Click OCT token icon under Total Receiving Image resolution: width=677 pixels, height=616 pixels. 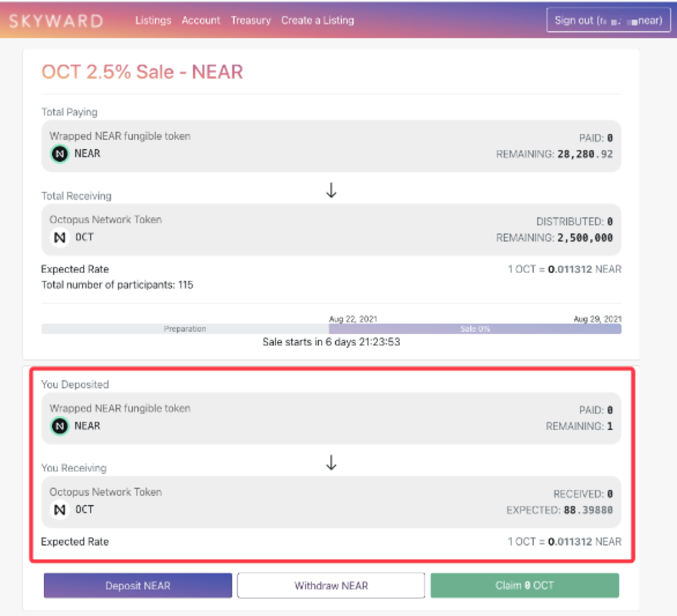point(59,238)
